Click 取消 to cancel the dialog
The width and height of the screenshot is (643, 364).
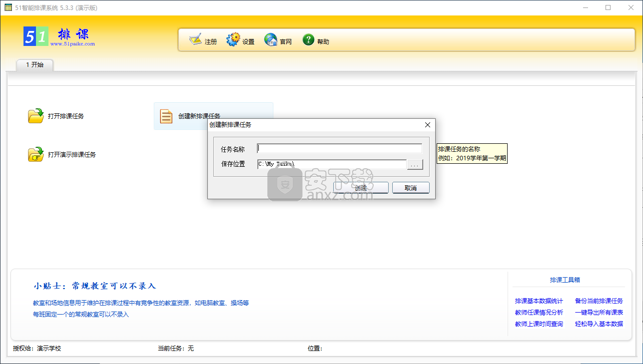point(411,188)
